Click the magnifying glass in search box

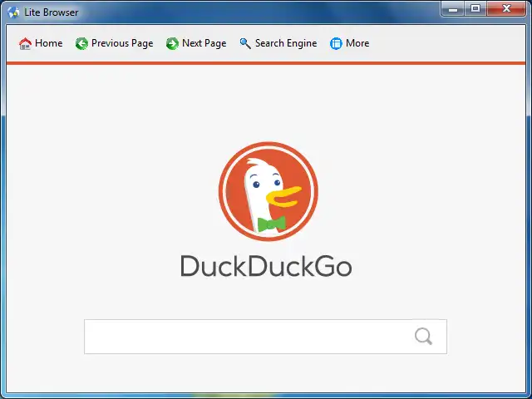(x=423, y=336)
